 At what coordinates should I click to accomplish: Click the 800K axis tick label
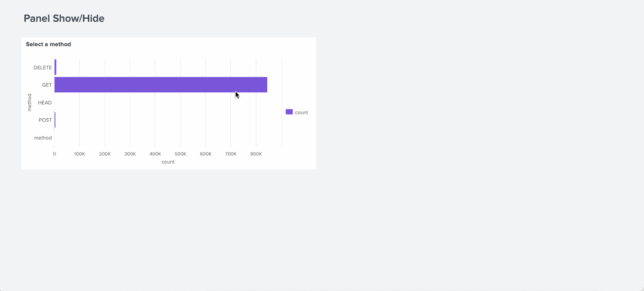(x=256, y=154)
